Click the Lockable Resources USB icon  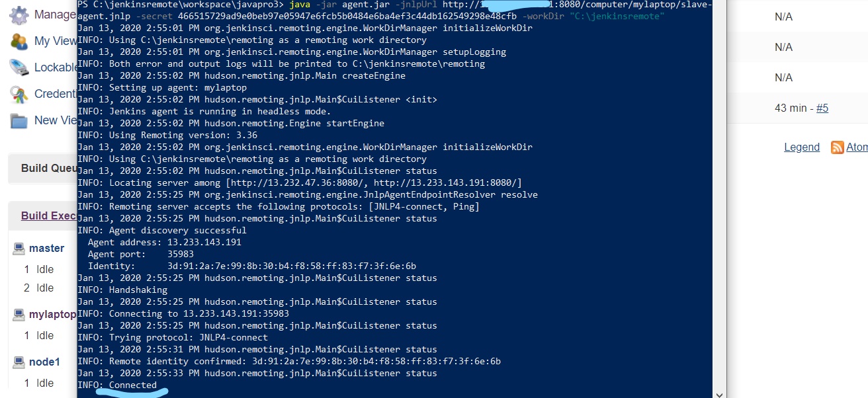coord(19,67)
